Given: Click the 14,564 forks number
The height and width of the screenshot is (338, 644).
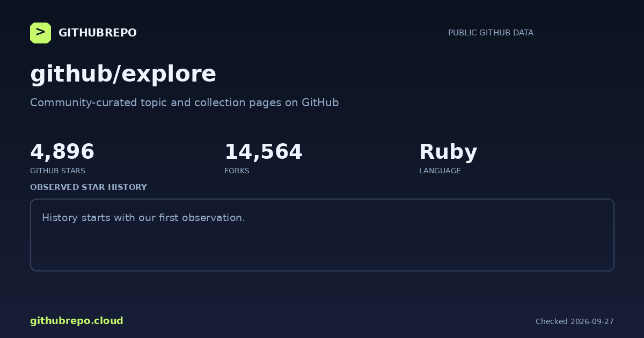Looking at the screenshot, I should 264,152.
